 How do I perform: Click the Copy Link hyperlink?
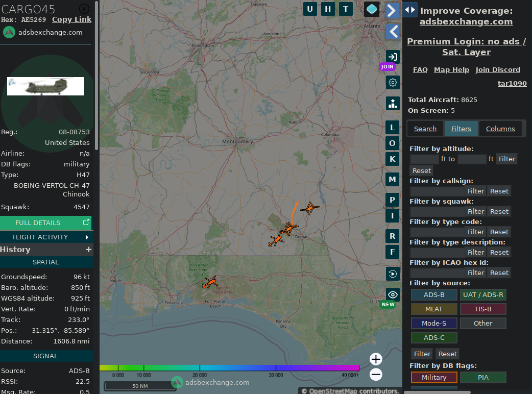[x=71, y=19]
